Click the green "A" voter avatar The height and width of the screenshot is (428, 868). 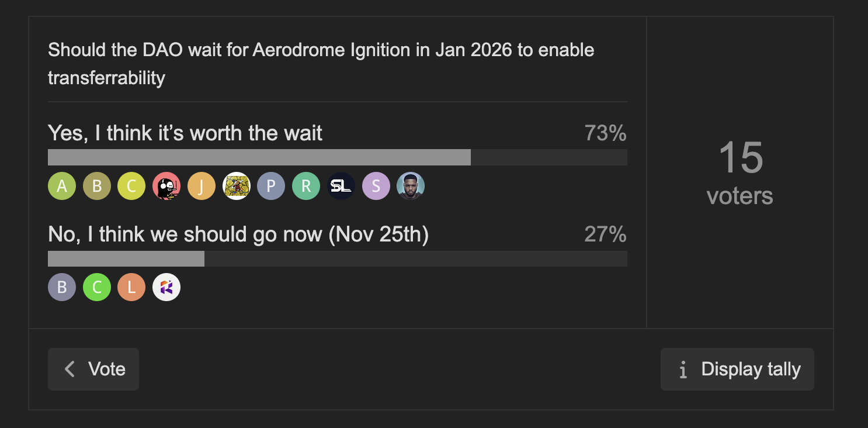pyautogui.click(x=62, y=187)
